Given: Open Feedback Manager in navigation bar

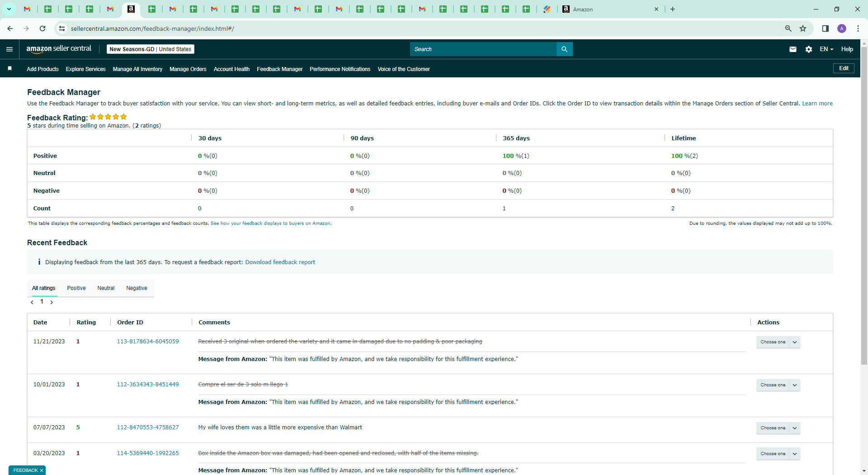Looking at the screenshot, I should tap(279, 69).
